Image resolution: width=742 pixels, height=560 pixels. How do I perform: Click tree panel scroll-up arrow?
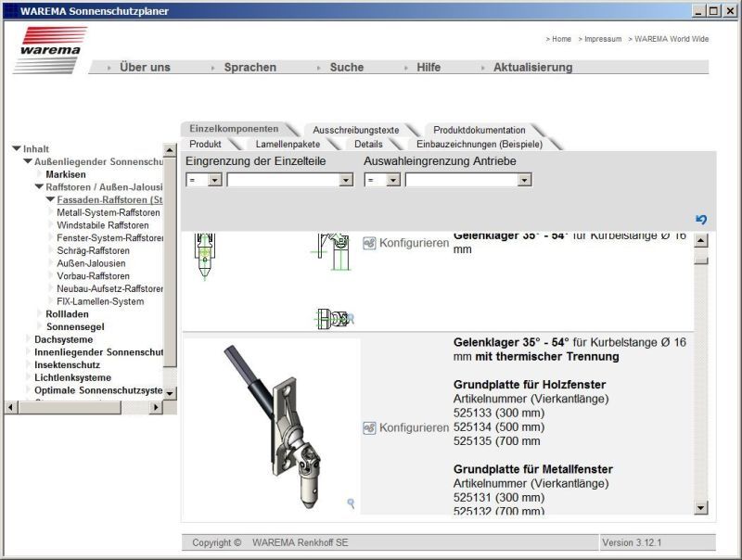tap(170, 150)
